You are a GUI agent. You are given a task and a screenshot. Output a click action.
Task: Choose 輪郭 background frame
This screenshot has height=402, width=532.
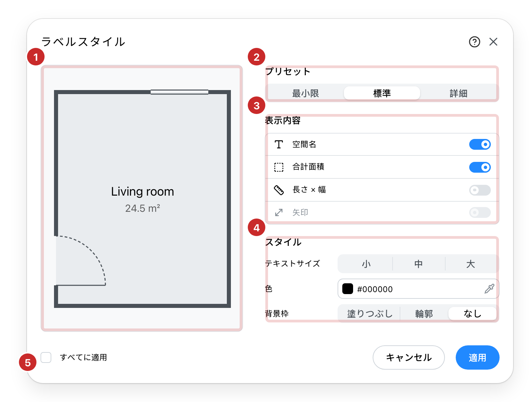[424, 314]
